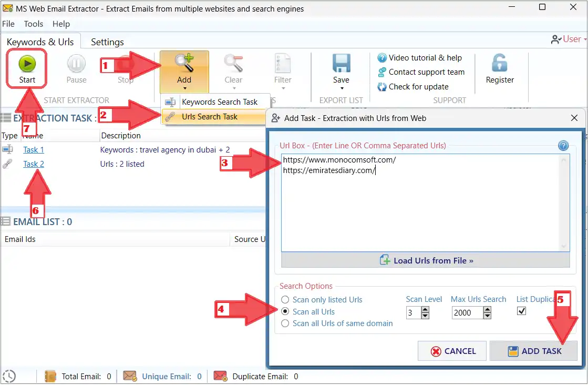The width and height of the screenshot is (588, 385).
Task: Expand the Filter dropdown arrow
Action: pyautogui.click(x=283, y=88)
